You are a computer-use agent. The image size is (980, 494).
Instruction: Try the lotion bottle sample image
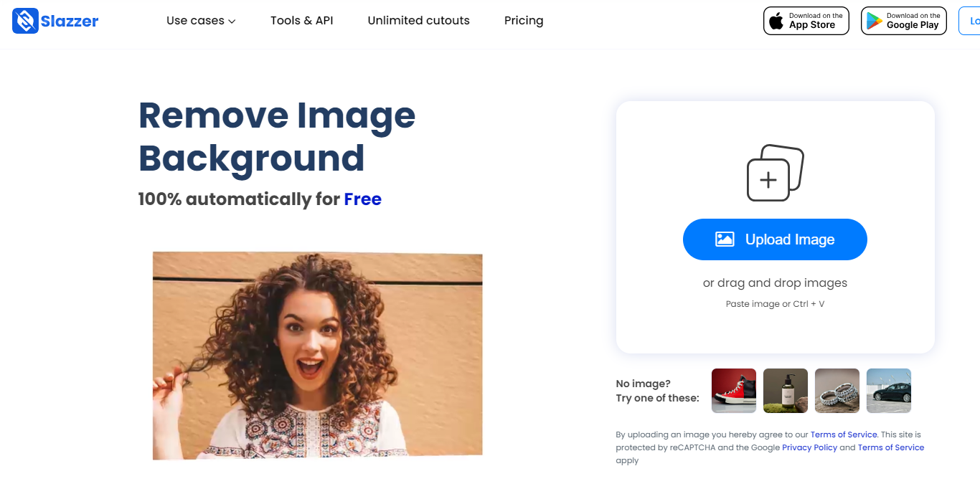point(786,391)
